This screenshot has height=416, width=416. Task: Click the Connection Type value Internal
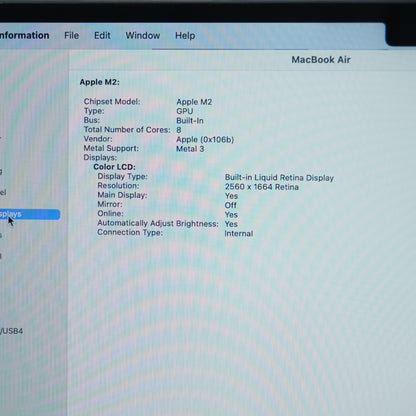click(x=239, y=233)
